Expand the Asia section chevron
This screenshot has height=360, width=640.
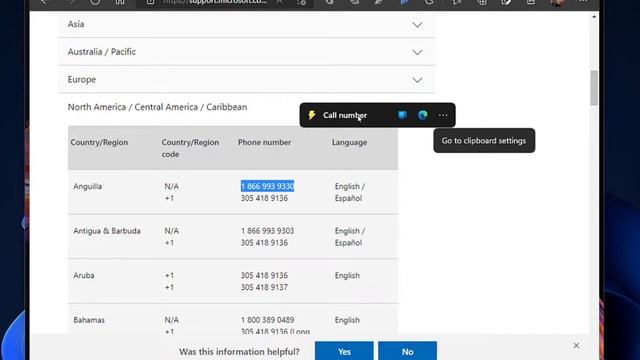pyautogui.click(x=417, y=24)
